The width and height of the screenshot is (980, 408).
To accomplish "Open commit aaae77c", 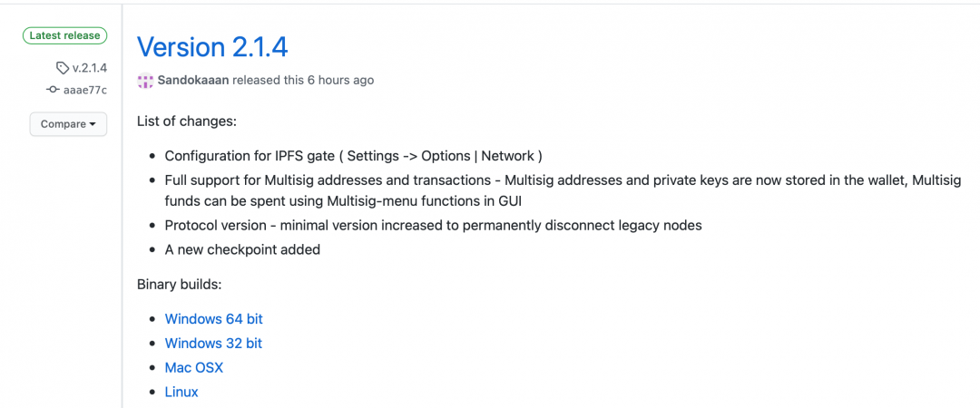I will coord(85,90).
